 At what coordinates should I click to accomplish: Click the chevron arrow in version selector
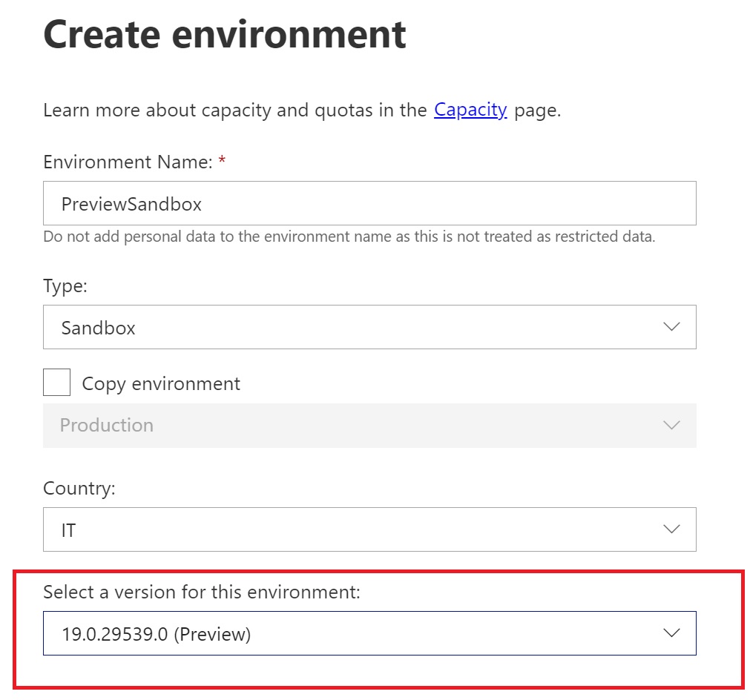pos(671,634)
